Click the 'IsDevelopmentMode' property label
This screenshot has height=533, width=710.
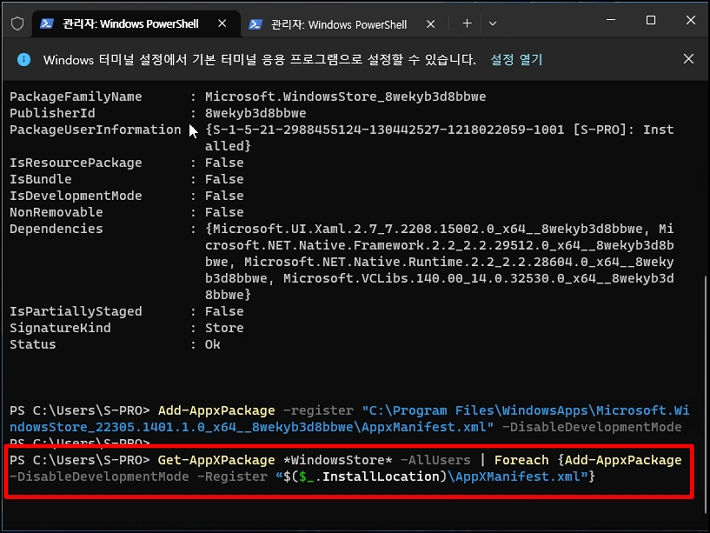(76, 196)
